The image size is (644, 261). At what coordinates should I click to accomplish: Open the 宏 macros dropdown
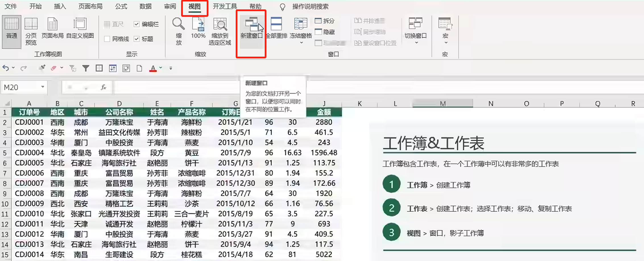click(445, 42)
